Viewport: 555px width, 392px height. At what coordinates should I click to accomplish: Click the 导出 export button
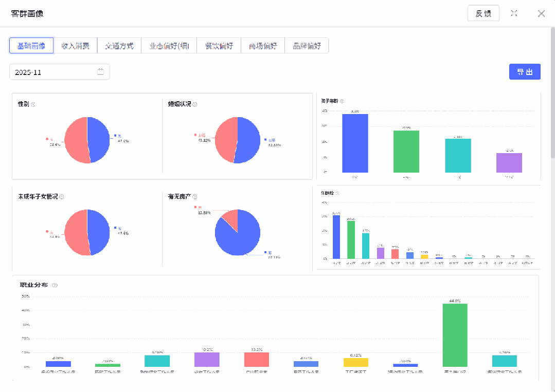pos(525,72)
